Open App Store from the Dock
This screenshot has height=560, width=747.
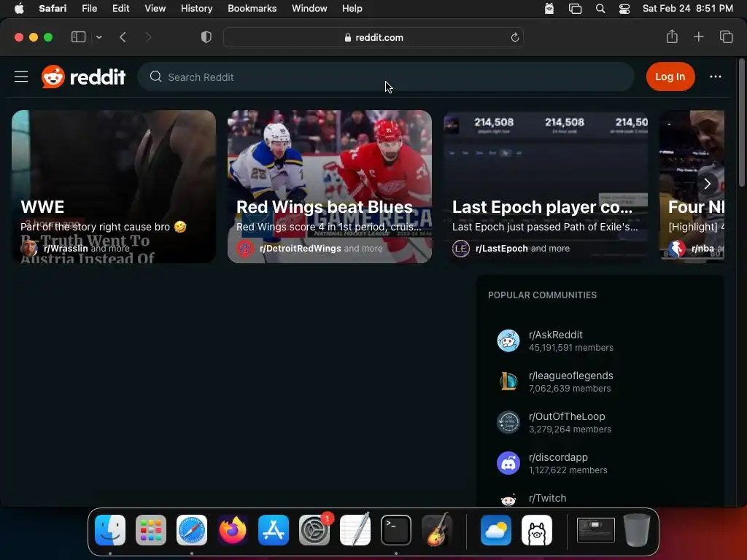pyautogui.click(x=274, y=530)
